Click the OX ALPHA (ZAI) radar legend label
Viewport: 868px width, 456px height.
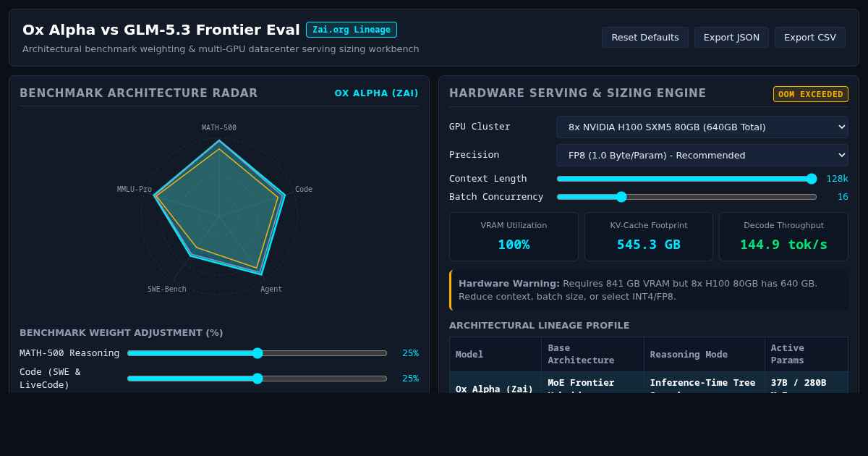point(376,93)
